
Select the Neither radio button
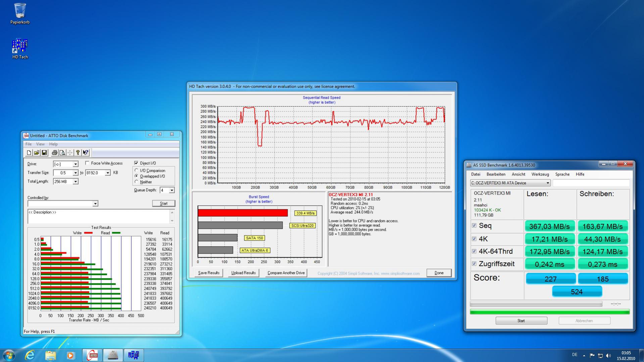[x=137, y=182]
